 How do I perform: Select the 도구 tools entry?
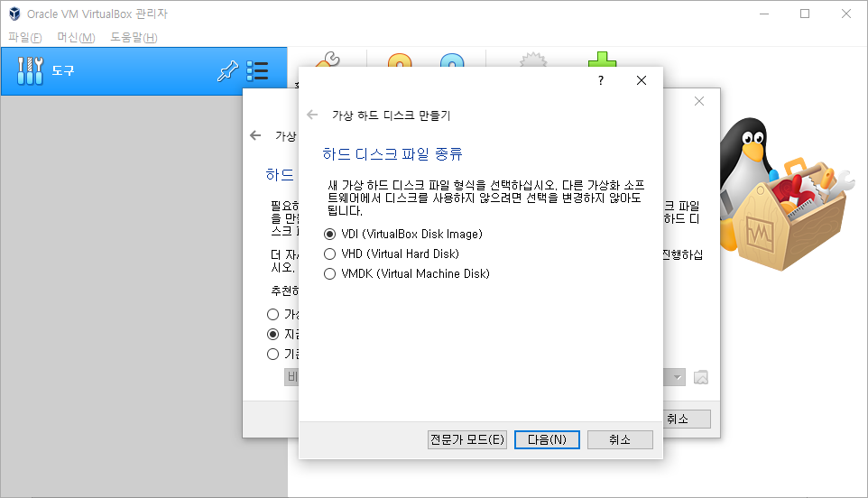(x=144, y=71)
